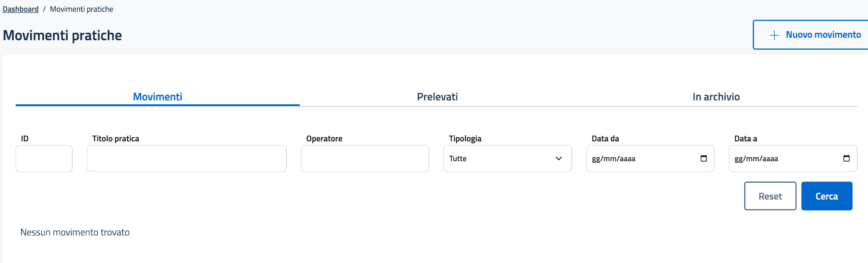Select the In archivio tab
The image size is (868, 263).
(x=716, y=97)
